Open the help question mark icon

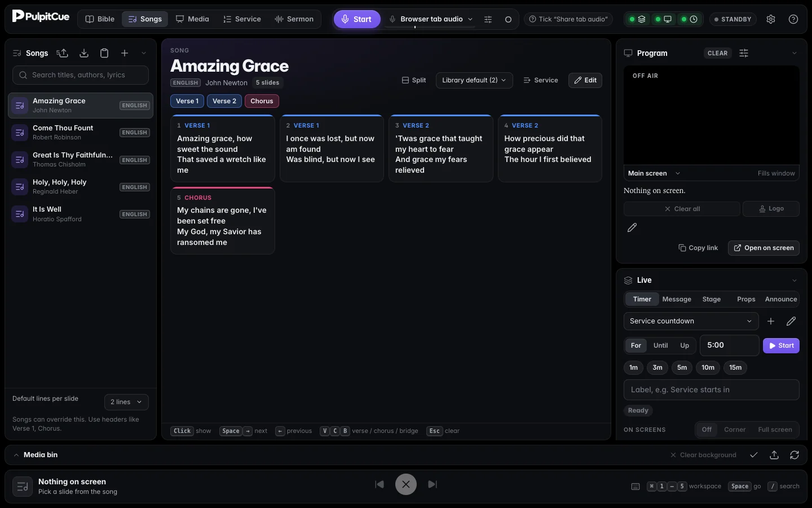click(x=793, y=19)
